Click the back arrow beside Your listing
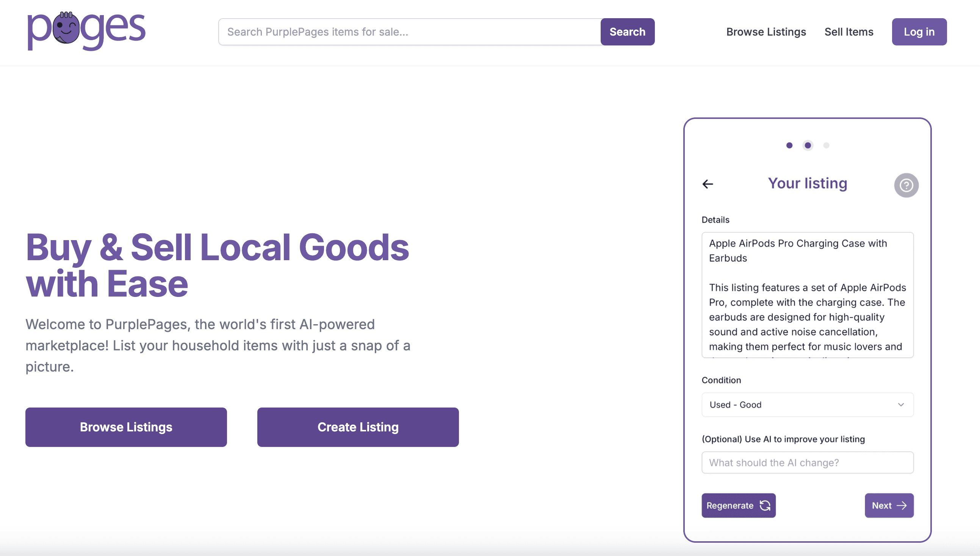The width and height of the screenshot is (980, 556). coord(708,184)
